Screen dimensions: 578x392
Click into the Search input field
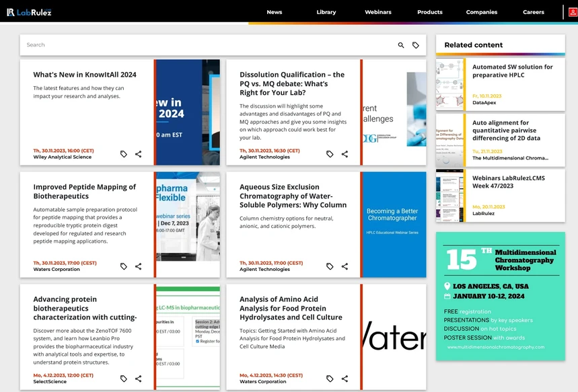click(x=202, y=45)
